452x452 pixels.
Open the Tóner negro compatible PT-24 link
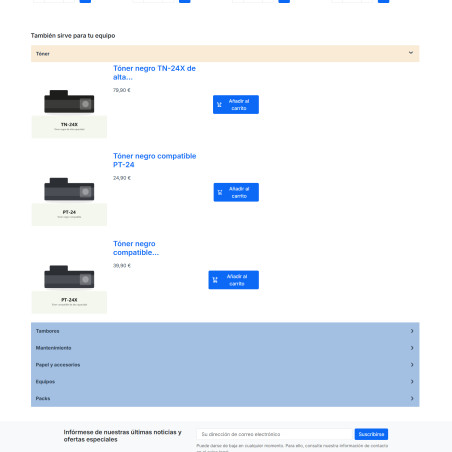(x=155, y=160)
